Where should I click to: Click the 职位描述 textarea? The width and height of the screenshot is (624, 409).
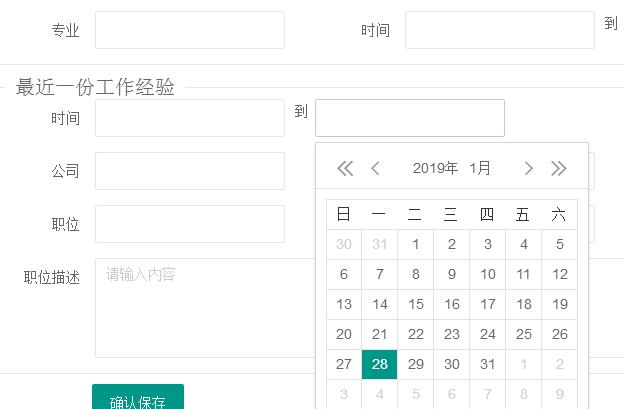click(x=205, y=308)
